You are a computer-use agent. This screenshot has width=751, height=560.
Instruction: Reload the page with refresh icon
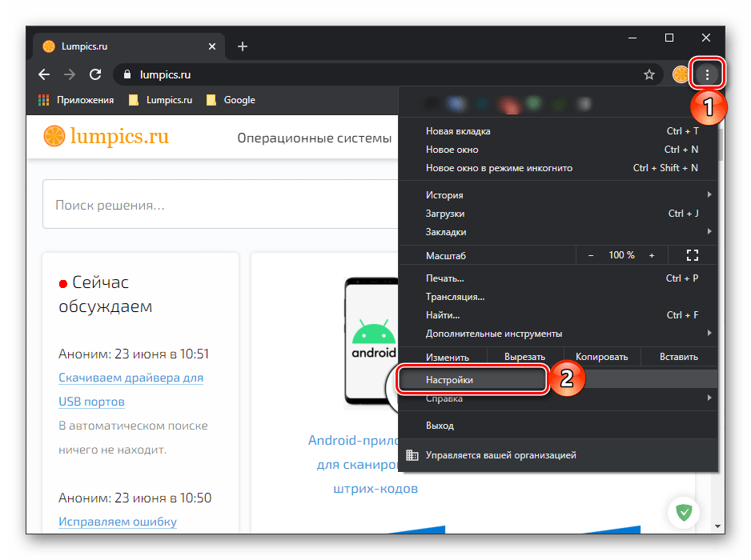pos(95,74)
